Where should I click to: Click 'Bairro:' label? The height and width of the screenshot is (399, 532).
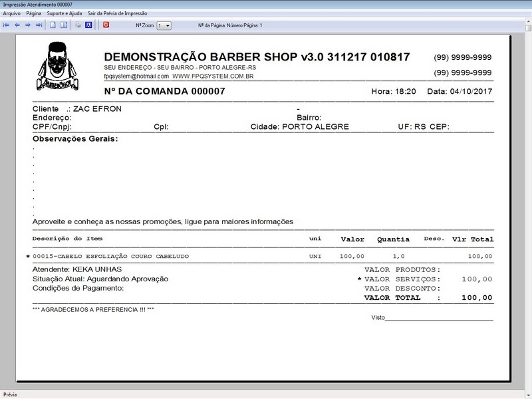coord(309,118)
